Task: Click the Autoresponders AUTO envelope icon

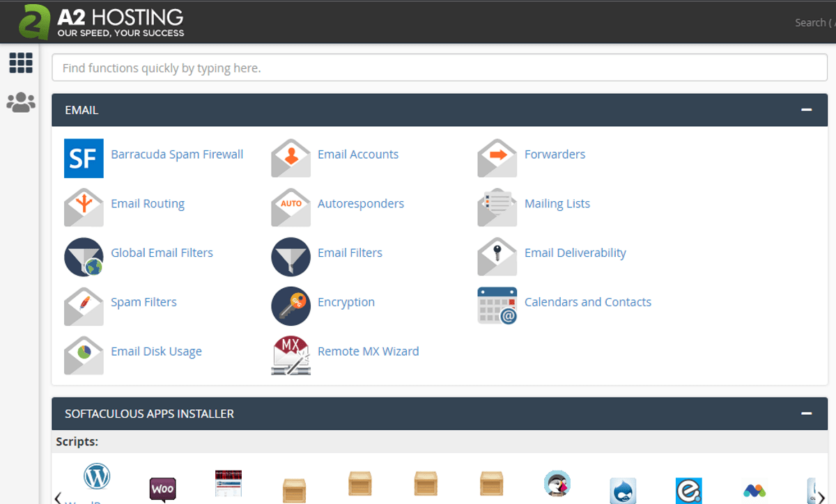Action: click(291, 207)
